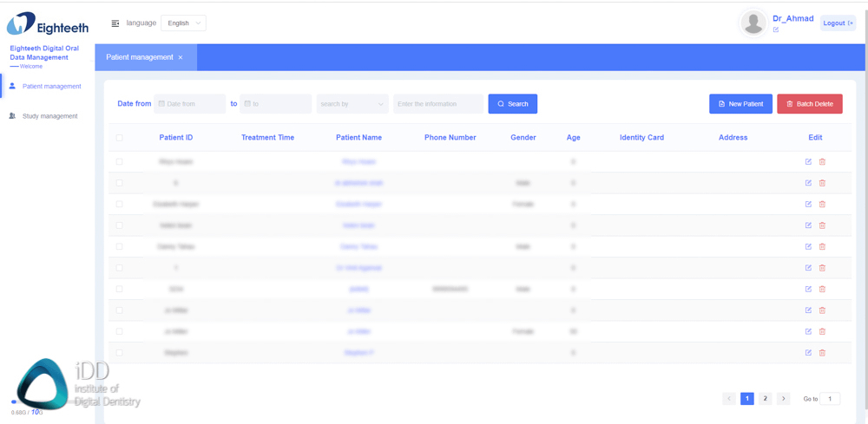The height and width of the screenshot is (424, 868).
Task: Click the 'Date from' input field
Action: coord(190,104)
